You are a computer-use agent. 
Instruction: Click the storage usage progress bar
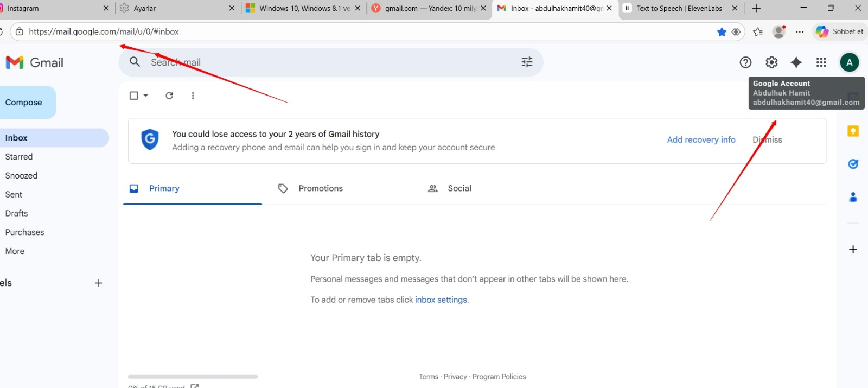pos(193,377)
